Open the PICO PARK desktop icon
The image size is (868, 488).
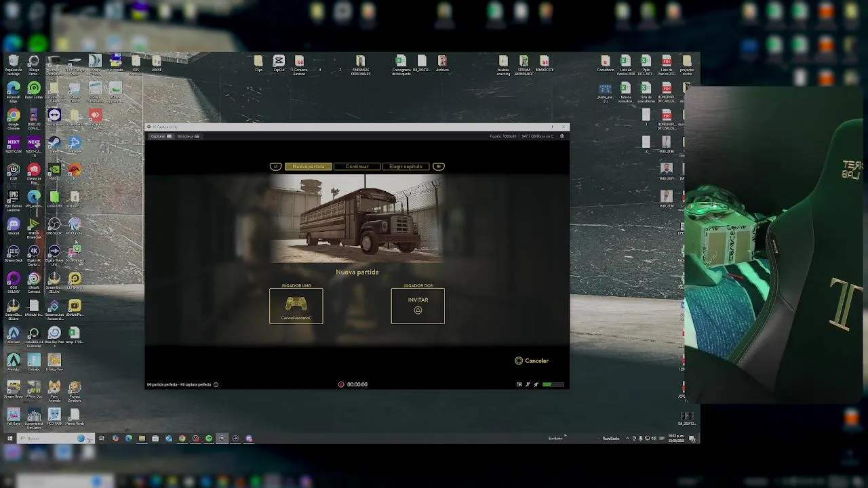(x=54, y=417)
